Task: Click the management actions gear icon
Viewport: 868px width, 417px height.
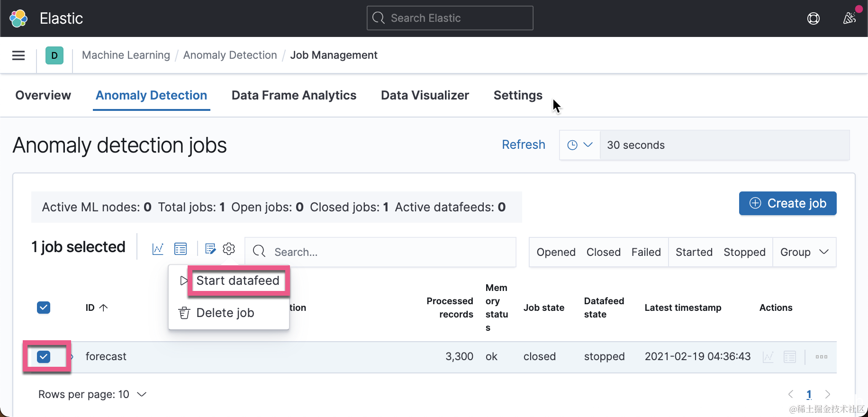Action: [229, 249]
